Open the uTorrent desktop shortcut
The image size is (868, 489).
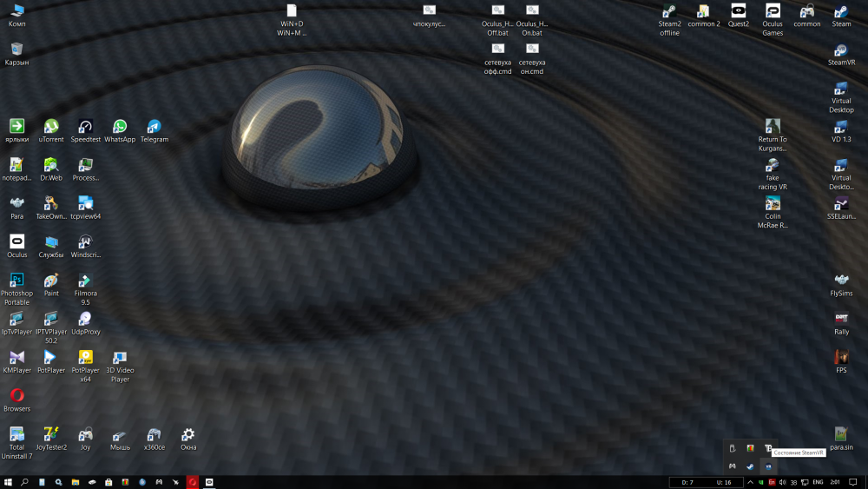(51, 131)
